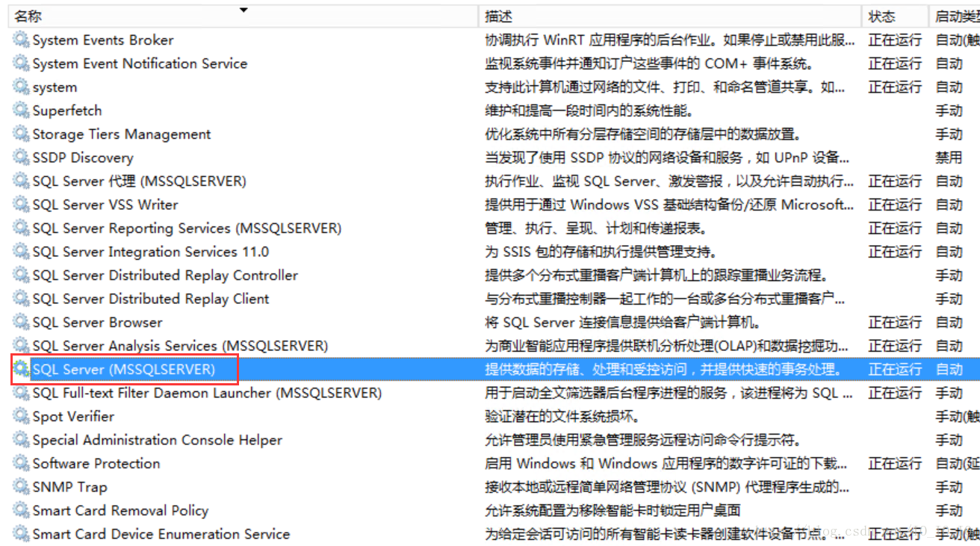
Task: Click the description 维护和提高一段时间内的系统性能。
Action: 589,111
